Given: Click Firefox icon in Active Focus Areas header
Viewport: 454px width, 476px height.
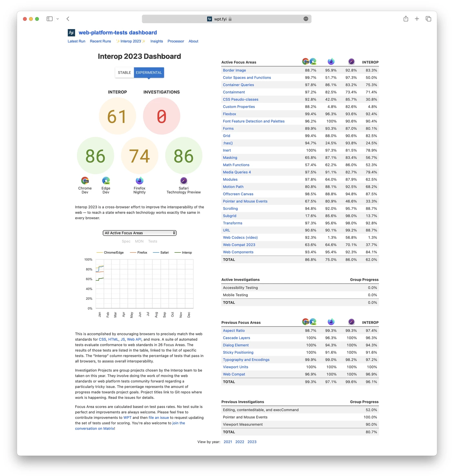Looking at the screenshot, I should tap(331, 61).
